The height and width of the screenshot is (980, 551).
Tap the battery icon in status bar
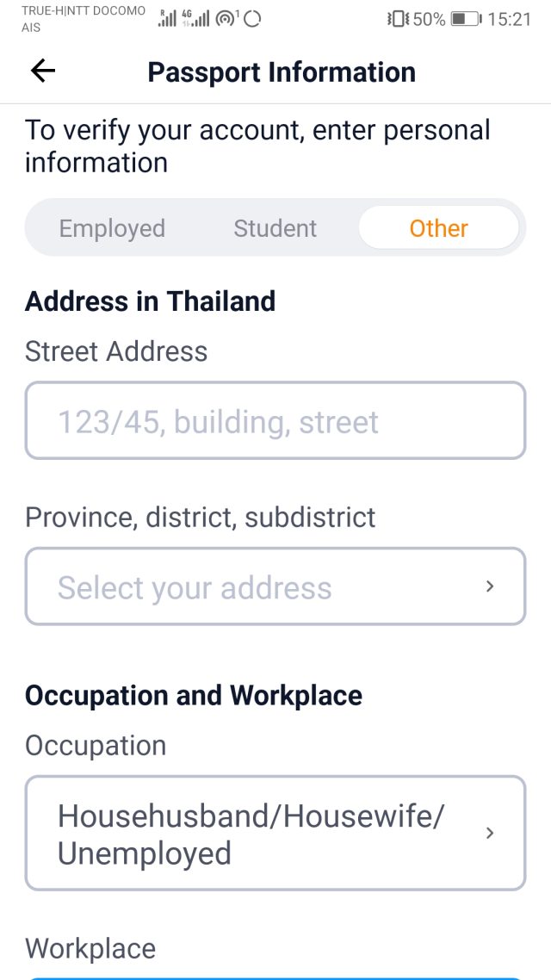pos(466,18)
